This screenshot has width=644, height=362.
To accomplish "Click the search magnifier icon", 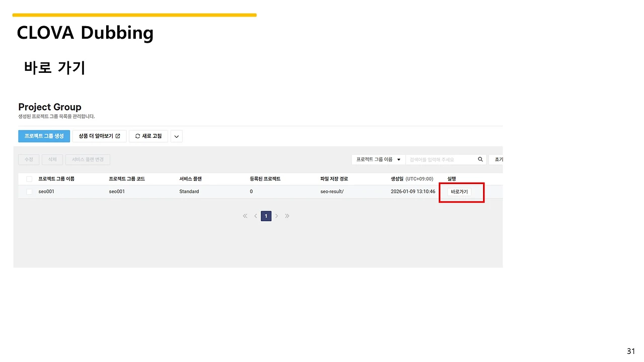I will tap(480, 159).
